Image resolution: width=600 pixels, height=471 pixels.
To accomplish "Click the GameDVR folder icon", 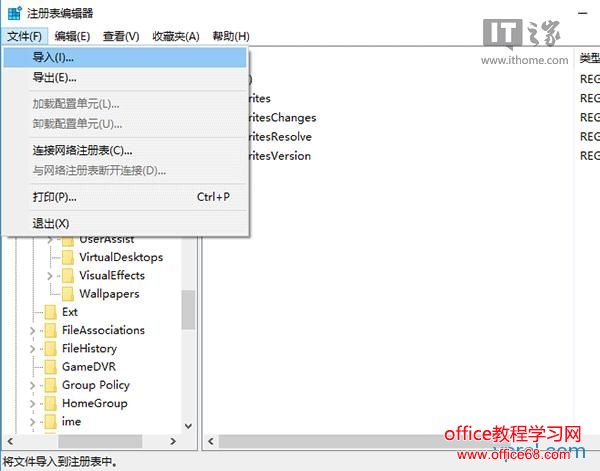I will 51,367.
